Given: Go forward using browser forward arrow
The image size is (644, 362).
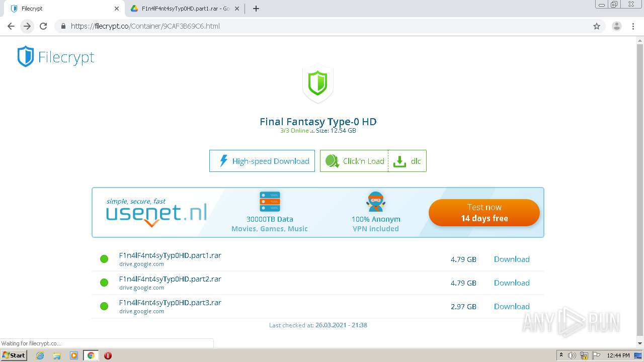Looking at the screenshot, I should pos(27,26).
